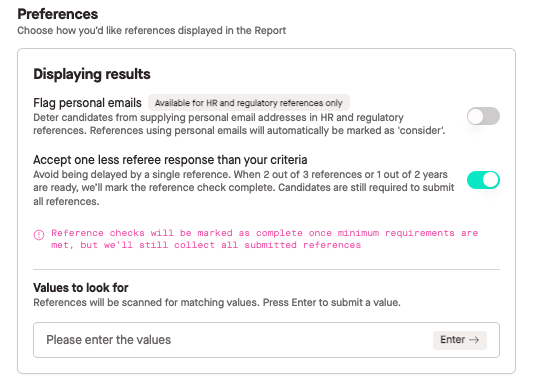Click the white knob of the green toggle
Viewport: 541px width, 385px height.
coord(490,180)
